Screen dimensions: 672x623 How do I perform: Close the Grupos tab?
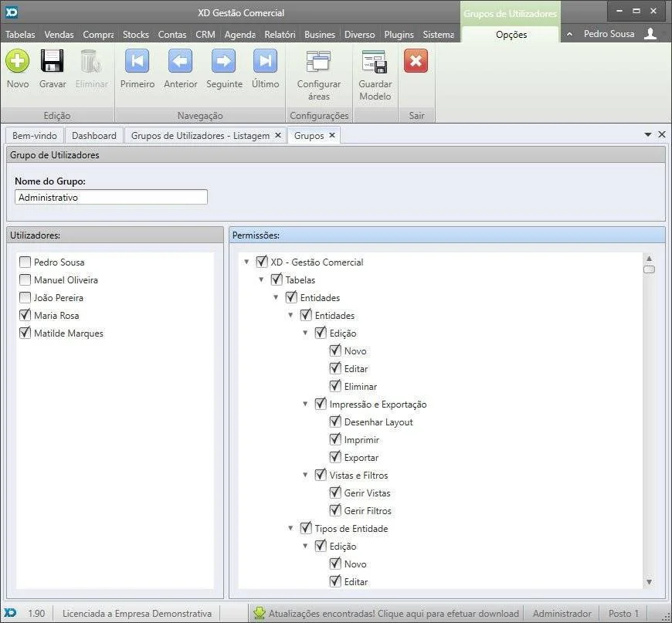tap(331, 135)
